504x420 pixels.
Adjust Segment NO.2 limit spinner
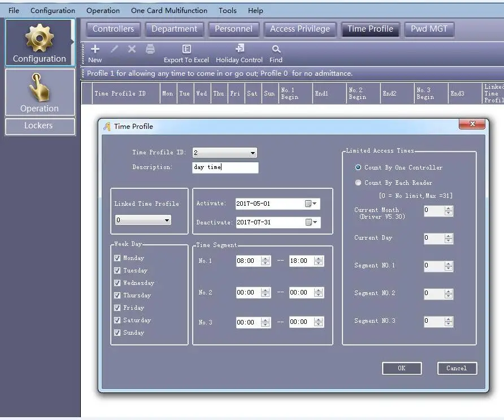(x=449, y=294)
